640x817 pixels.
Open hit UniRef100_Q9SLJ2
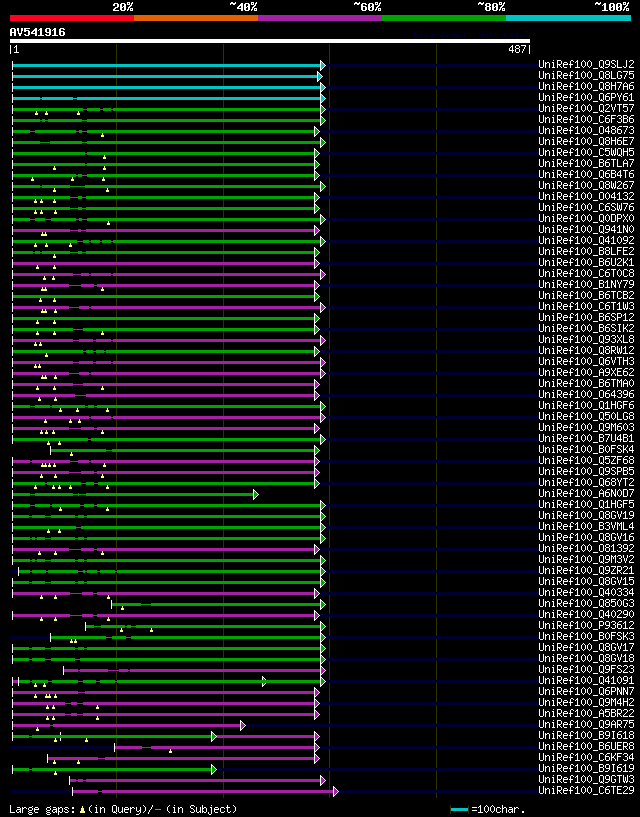click(x=586, y=65)
